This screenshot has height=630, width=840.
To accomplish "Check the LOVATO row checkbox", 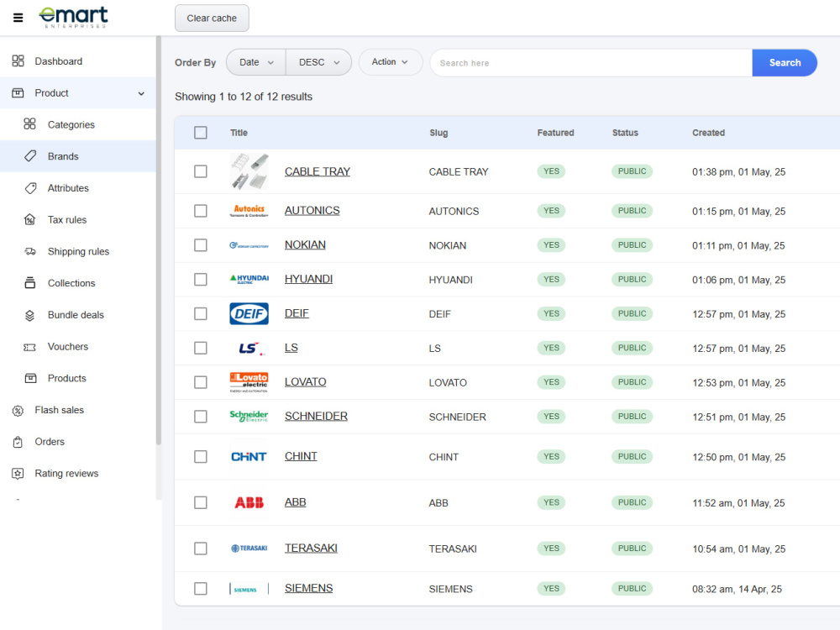I will click(201, 382).
